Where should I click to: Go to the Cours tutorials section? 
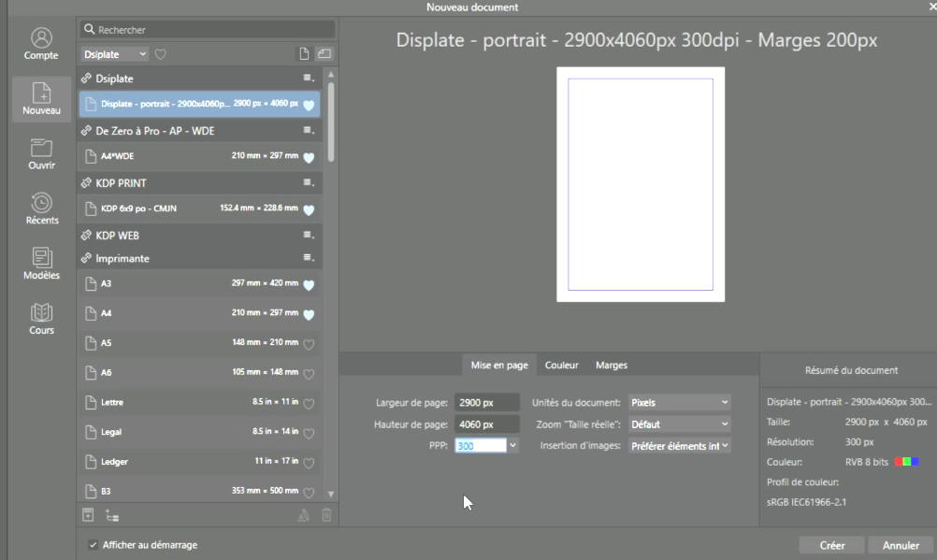pyautogui.click(x=41, y=319)
